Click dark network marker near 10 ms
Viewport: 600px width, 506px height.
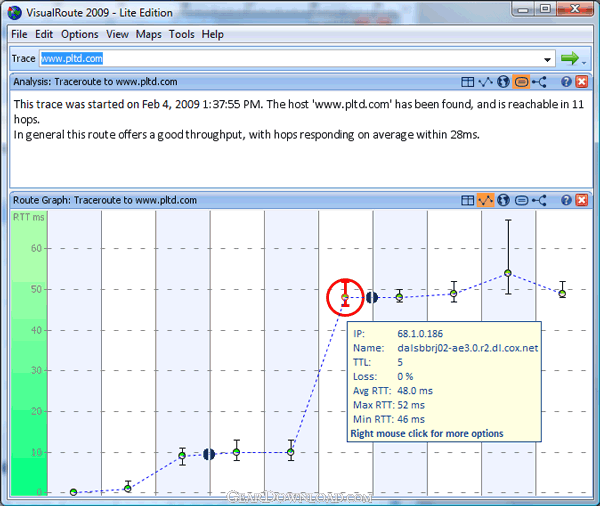point(209,454)
